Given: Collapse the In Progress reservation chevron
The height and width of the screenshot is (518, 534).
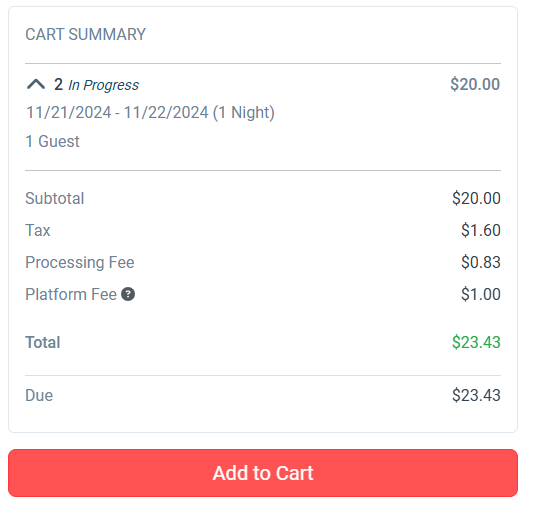Looking at the screenshot, I should coord(36,84).
